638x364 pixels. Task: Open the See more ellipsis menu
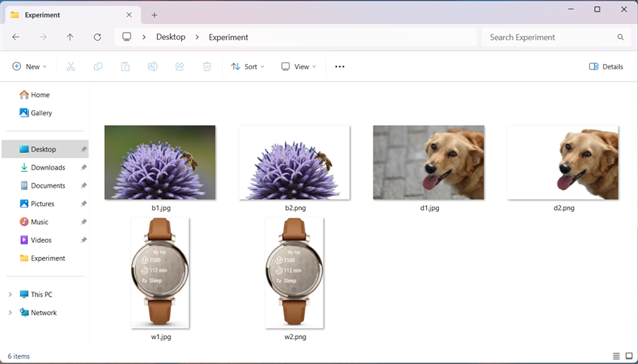click(x=339, y=66)
